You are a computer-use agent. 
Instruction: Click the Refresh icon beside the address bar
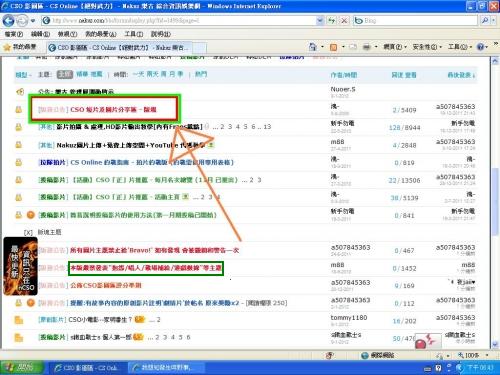click(x=331, y=21)
